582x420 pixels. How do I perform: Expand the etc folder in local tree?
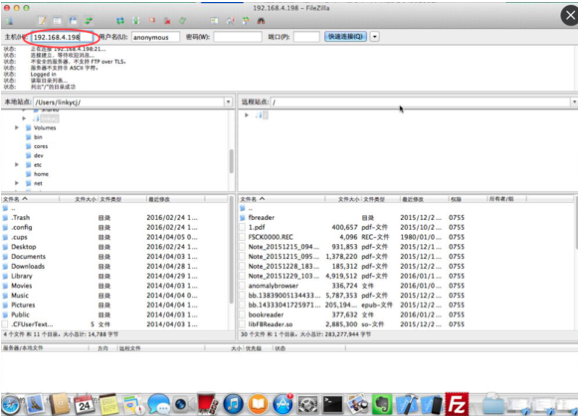(x=17, y=165)
